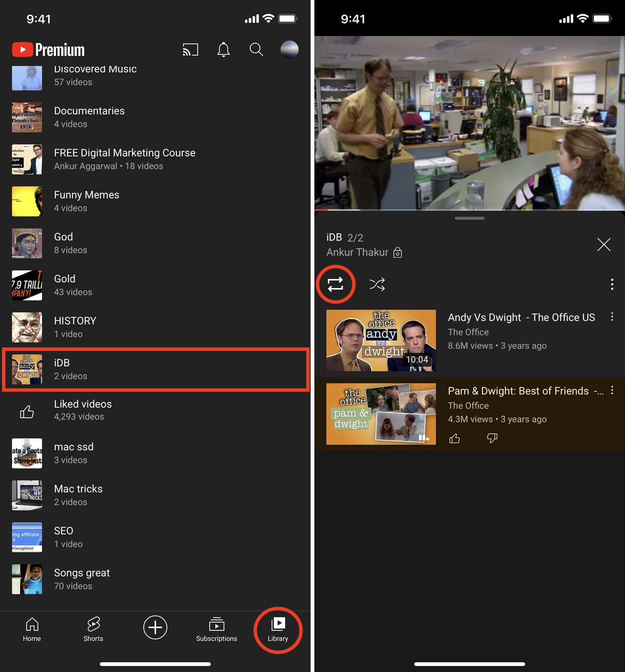Image resolution: width=625 pixels, height=672 pixels.
Task: Tap the Documentaries playlist thumbnail
Action: click(27, 117)
